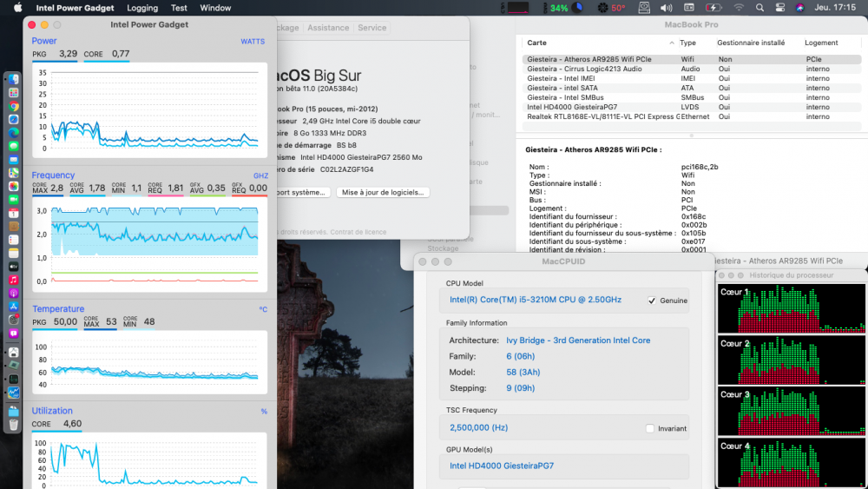This screenshot has width=868, height=489.
Task: Open Microsoft Edge in the dock
Action: point(14,133)
